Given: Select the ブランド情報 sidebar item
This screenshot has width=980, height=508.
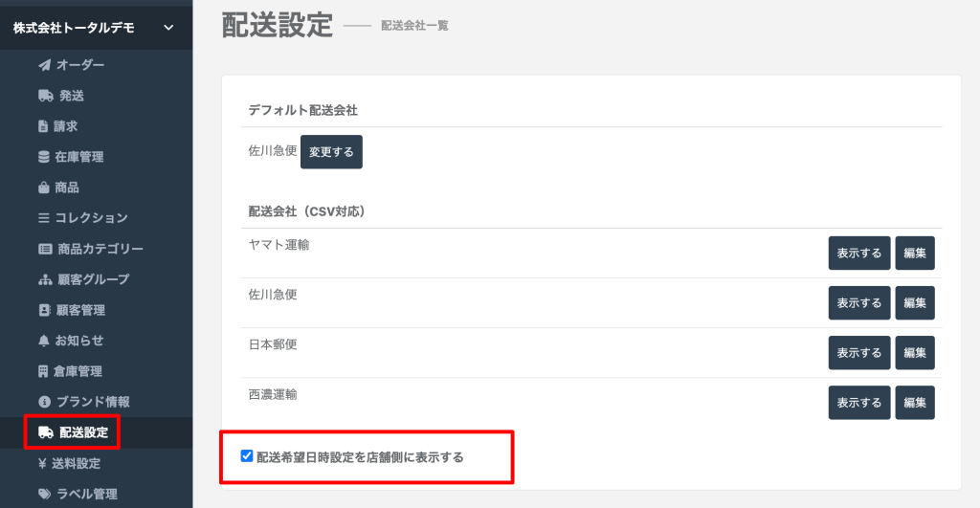Looking at the screenshot, I should pos(92,402).
